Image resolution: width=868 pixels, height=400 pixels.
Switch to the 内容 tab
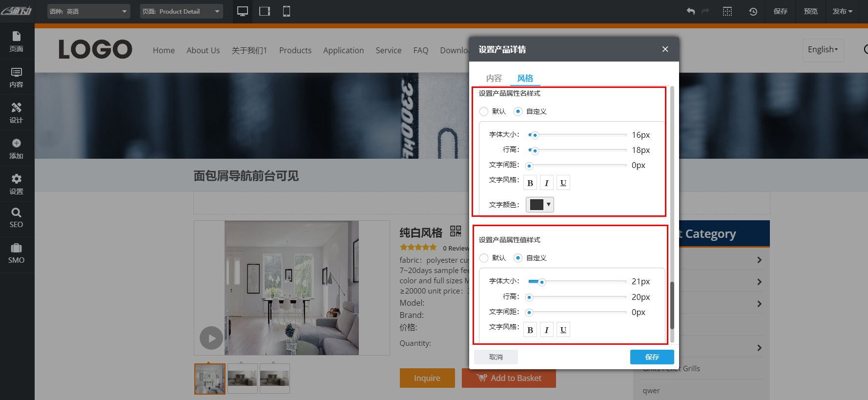coord(494,78)
